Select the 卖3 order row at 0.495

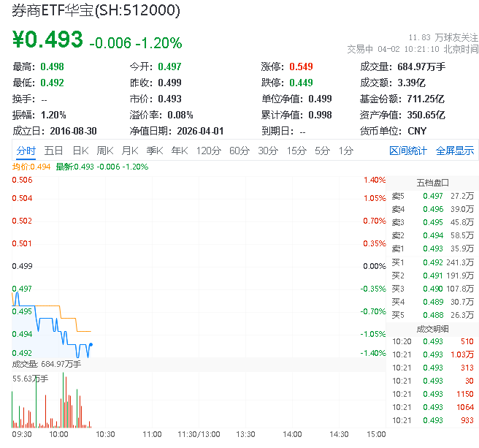click(x=432, y=222)
